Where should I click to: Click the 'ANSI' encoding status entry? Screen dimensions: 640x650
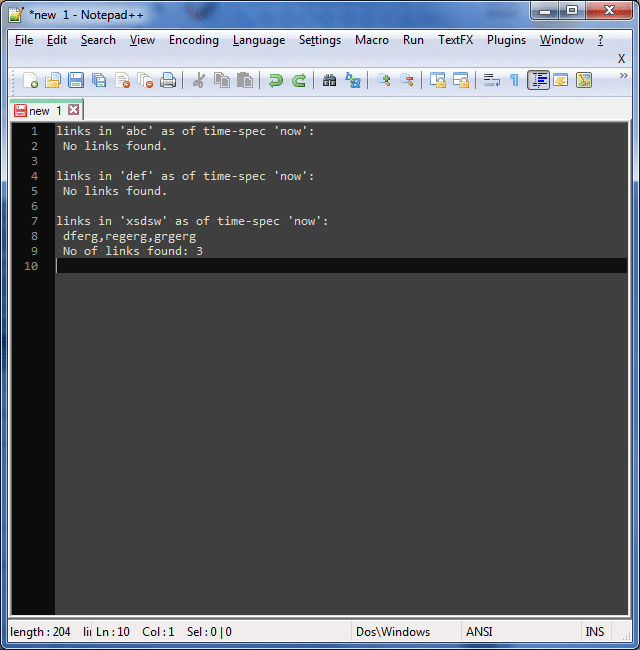pos(479,632)
